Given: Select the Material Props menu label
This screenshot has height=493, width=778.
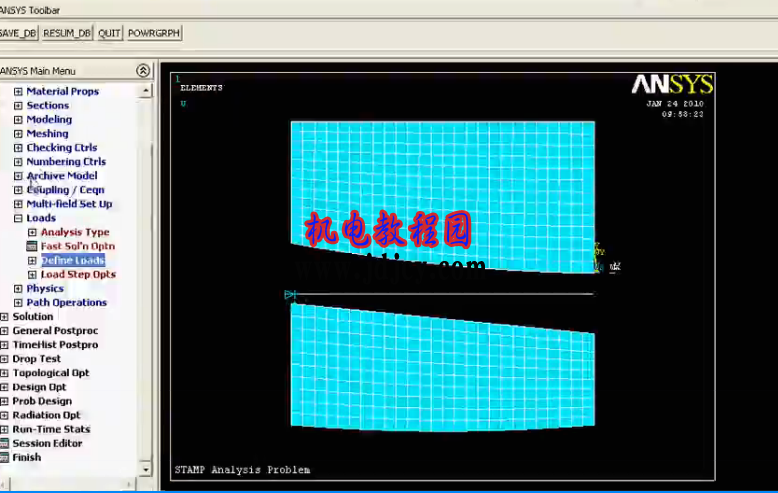Looking at the screenshot, I should click(x=63, y=91).
